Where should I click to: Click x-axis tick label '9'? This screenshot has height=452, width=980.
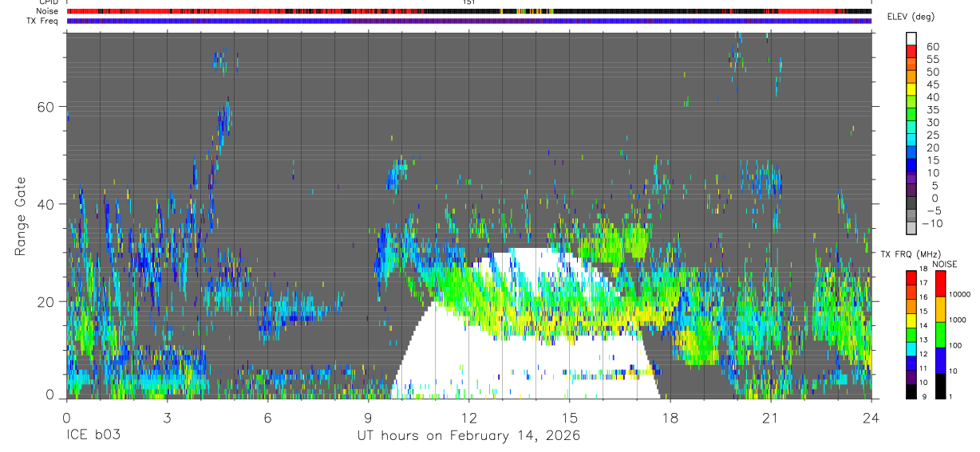click(369, 416)
